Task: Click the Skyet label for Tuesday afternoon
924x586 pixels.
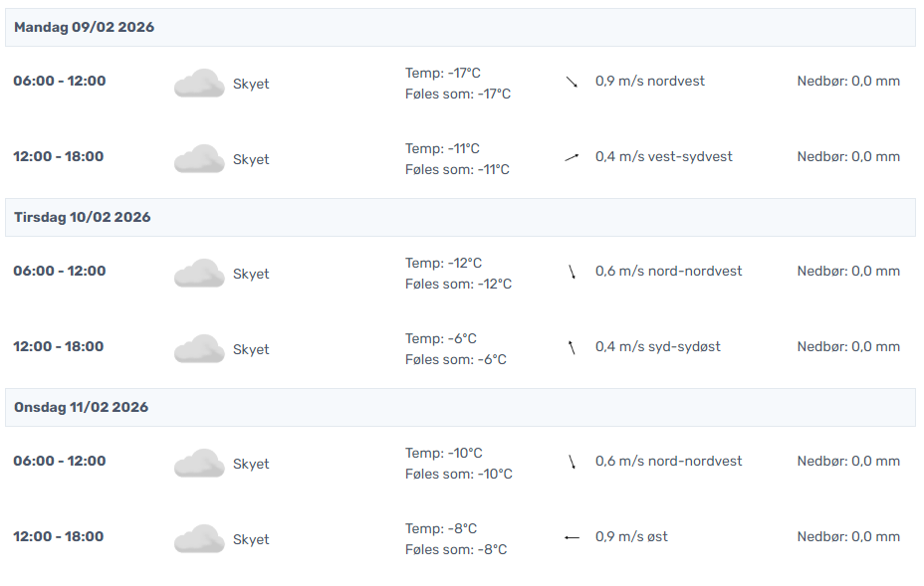Action: click(251, 349)
